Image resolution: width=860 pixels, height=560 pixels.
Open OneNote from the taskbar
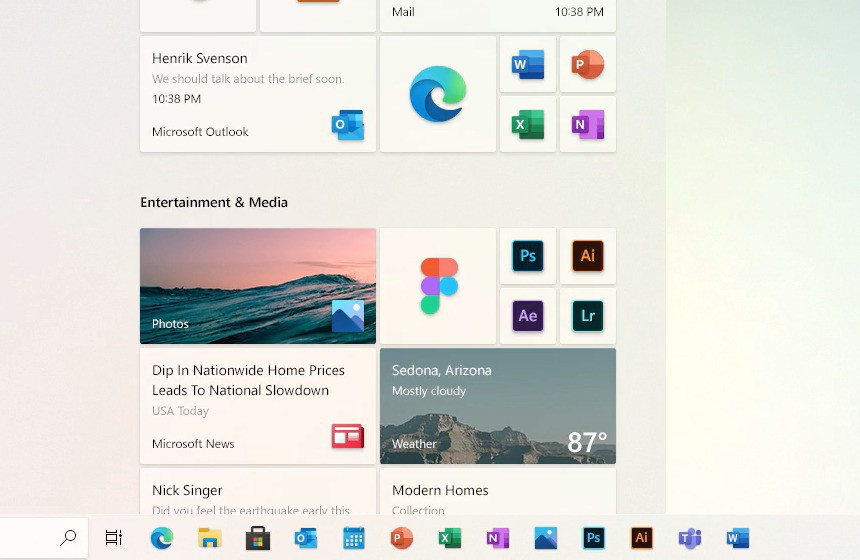coord(497,538)
